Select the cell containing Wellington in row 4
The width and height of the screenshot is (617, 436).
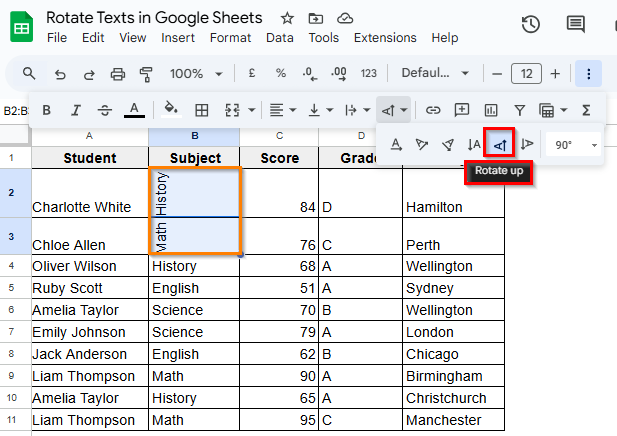point(452,266)
